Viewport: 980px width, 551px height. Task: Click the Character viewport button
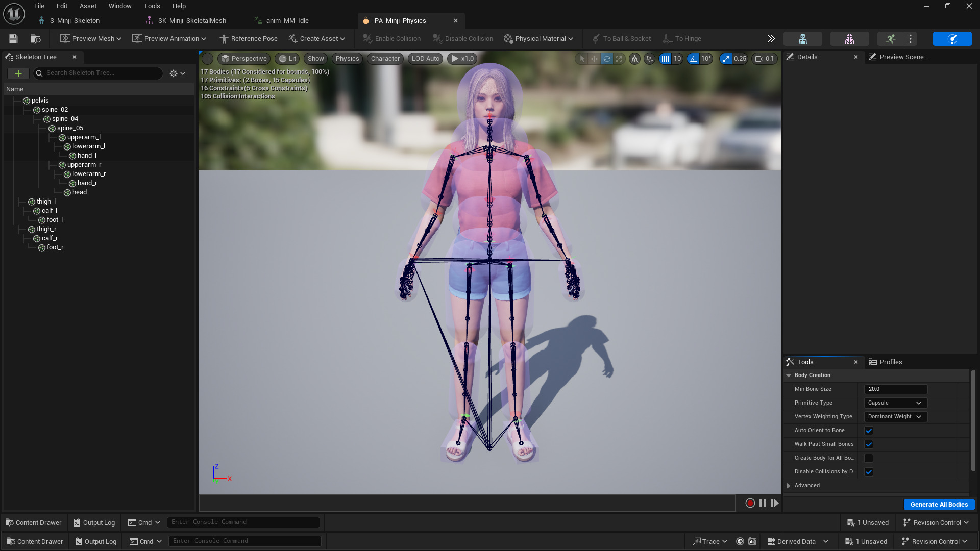[x=385, y=59]
